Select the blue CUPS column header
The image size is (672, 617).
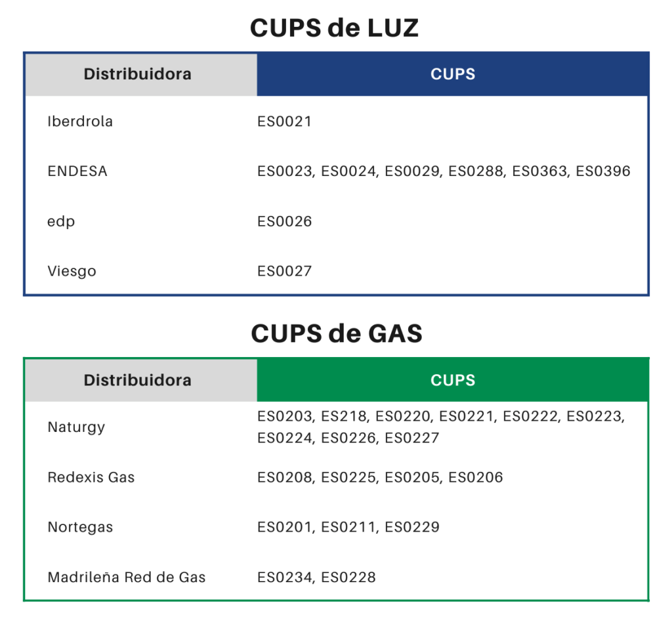pos(453,74)
